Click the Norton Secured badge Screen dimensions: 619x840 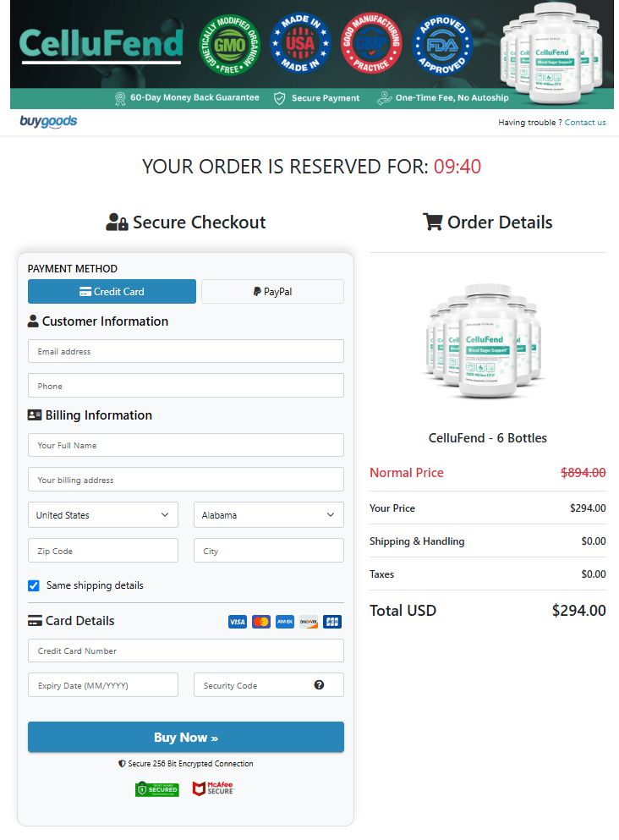[156, 788]
